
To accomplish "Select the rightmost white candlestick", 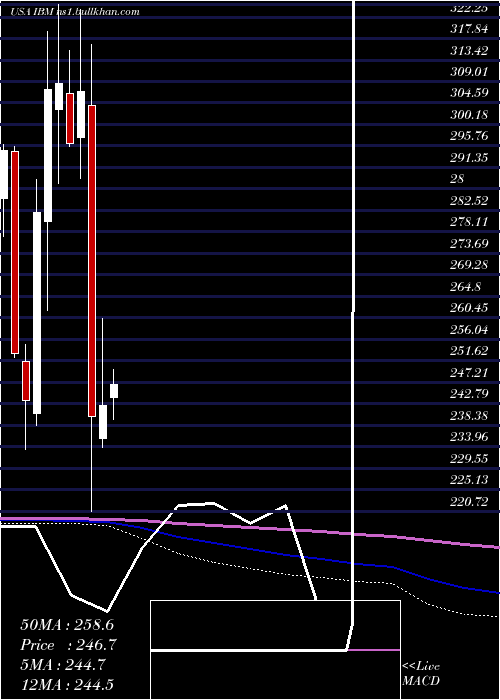I will click(x=114, y=391).
